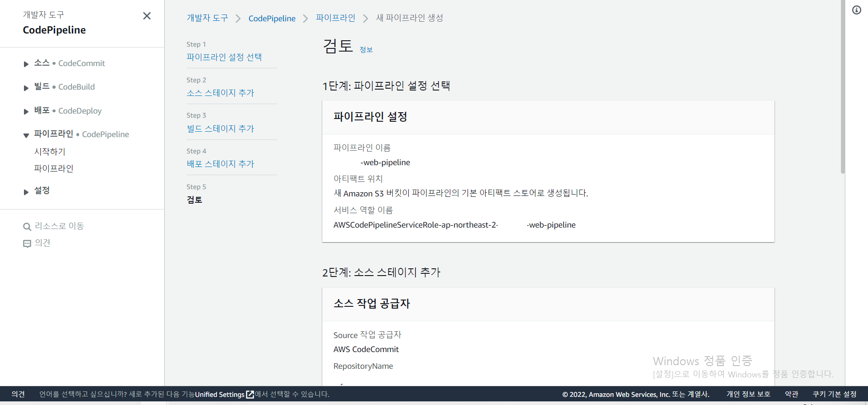Click the 파이프라인 설정 card header
The width and height of the screenshot is (868, 405).
[x=548, y=117]
